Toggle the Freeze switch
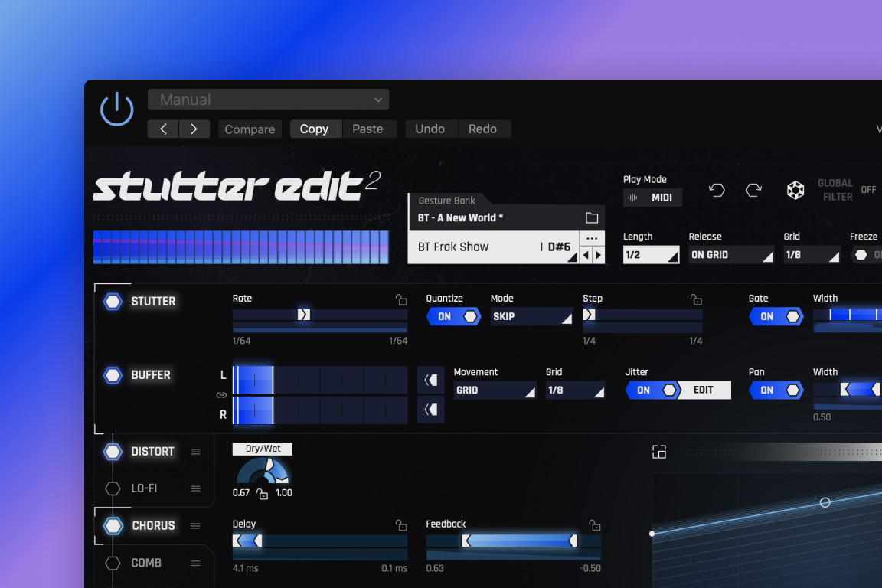The width and height of the screenshot is (882, 588). point(866,255)
